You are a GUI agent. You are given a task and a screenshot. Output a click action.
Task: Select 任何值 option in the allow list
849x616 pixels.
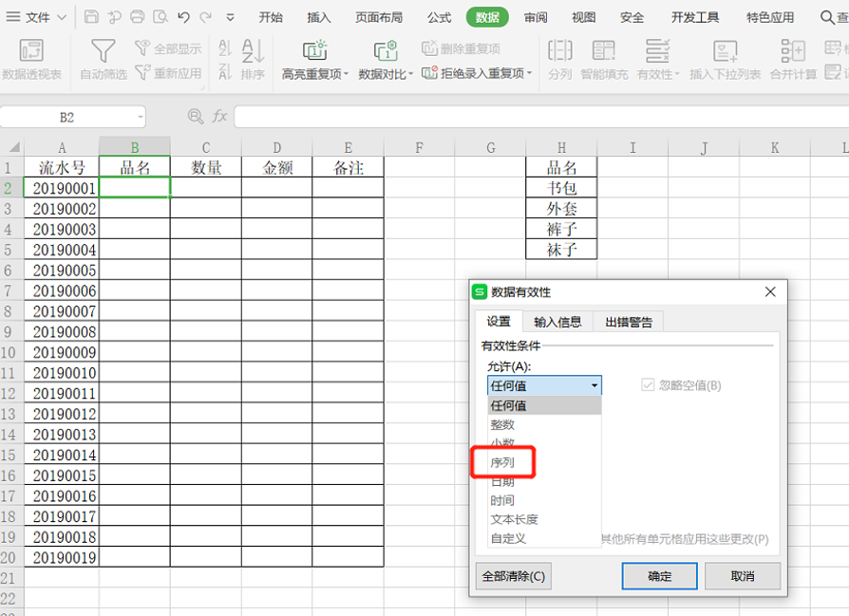pyautogui.click(x=544, y=405)
